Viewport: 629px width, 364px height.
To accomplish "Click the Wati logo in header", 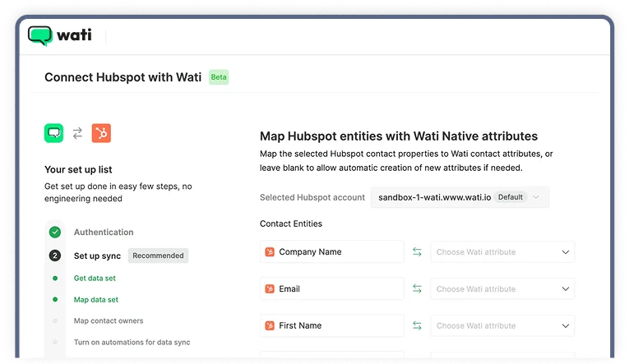I will 59,35.
